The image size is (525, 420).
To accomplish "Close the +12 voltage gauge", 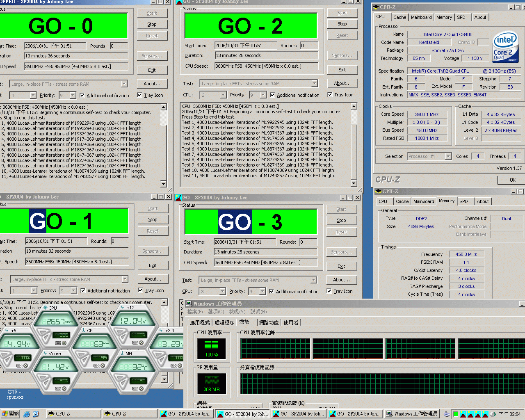I will click(142, 343).
